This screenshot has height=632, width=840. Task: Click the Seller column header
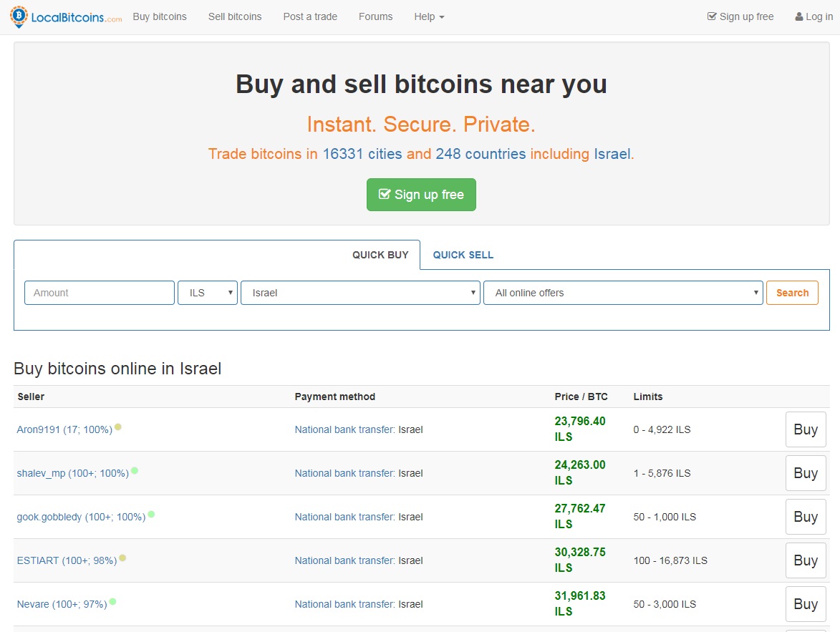pyautogui.click(x=31, y=397)
